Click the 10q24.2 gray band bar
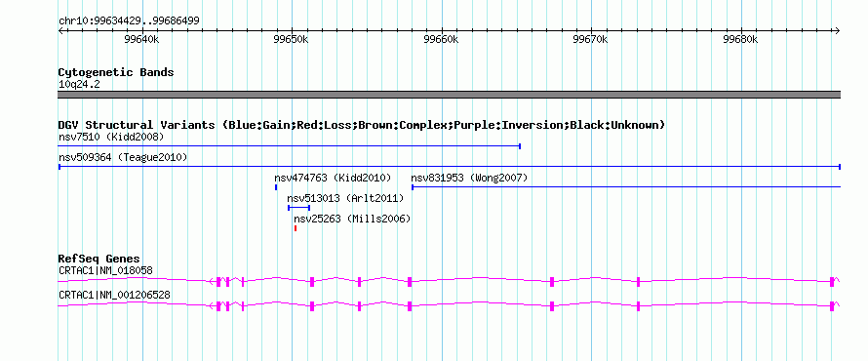This screenshot has height=361, width=868. 450,95
